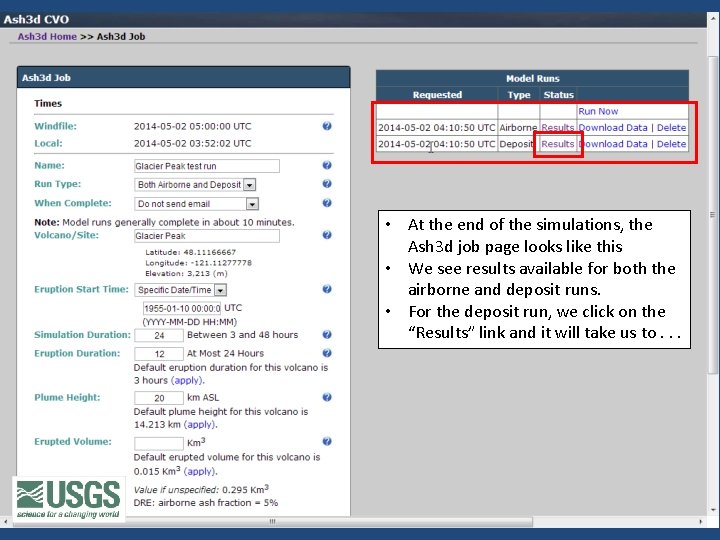Apply default plume height 14.213 km

click(199, 425)
